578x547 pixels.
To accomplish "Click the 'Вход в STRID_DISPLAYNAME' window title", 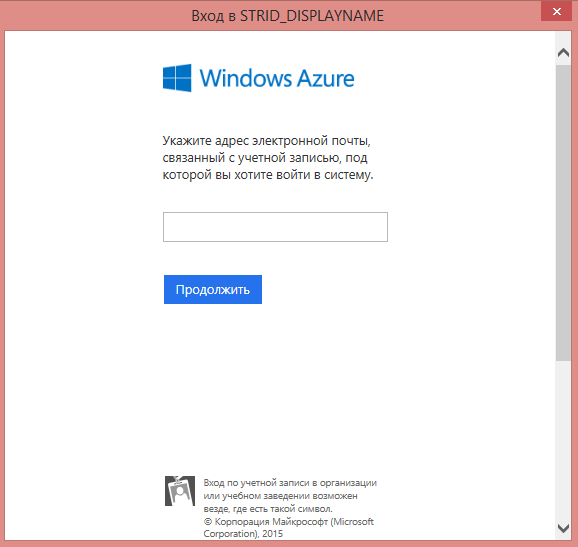I will click(288, 16).
